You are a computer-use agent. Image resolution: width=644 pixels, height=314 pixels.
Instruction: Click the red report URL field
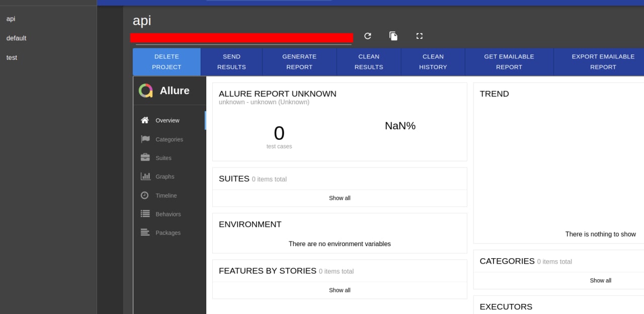(242, 38)
